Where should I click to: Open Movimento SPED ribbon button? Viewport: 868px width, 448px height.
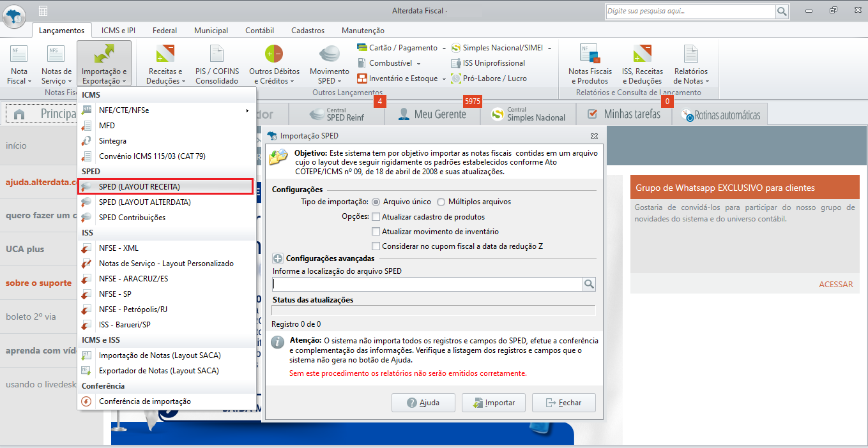coord(330,64)
